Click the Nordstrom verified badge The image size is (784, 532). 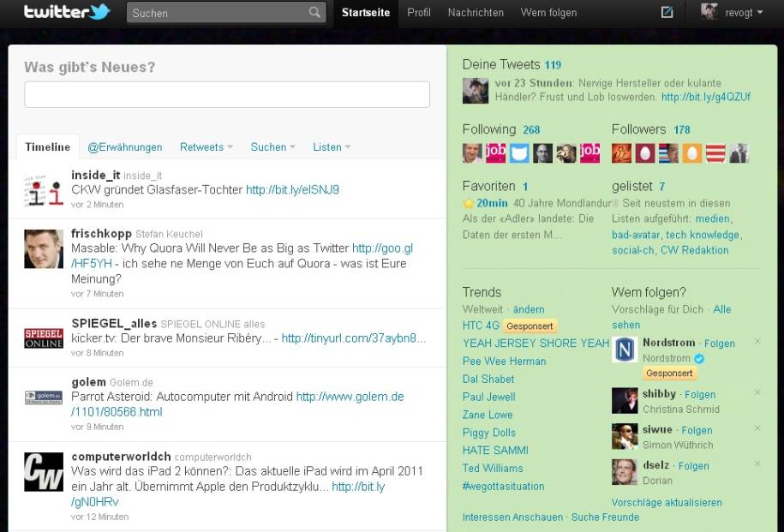click(699, 358)
